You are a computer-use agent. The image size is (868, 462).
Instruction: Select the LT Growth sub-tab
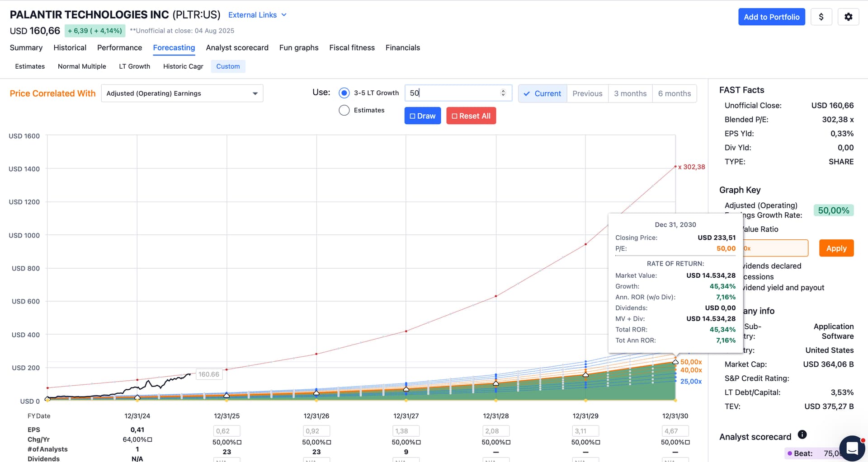[x=134, y=66]
